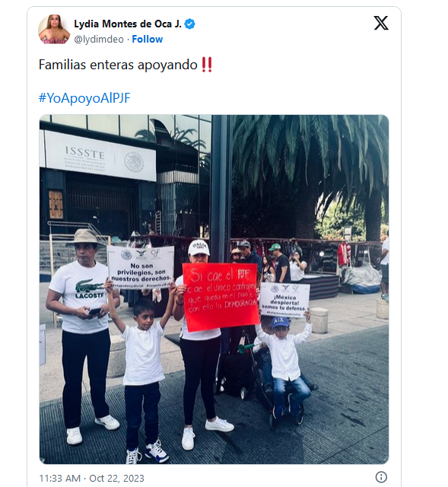Click the 'No son privilegios' white sign

(x=141, y=267)
